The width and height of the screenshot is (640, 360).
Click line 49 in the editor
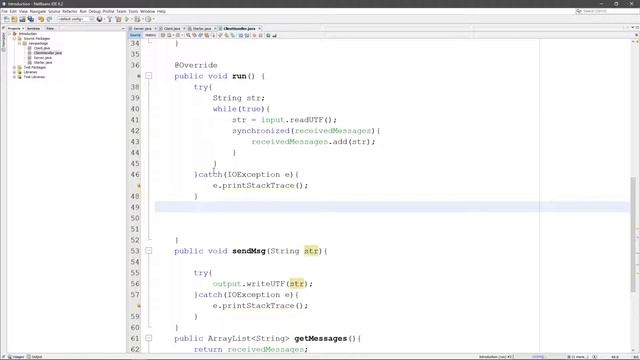click(x=392, y=207)
